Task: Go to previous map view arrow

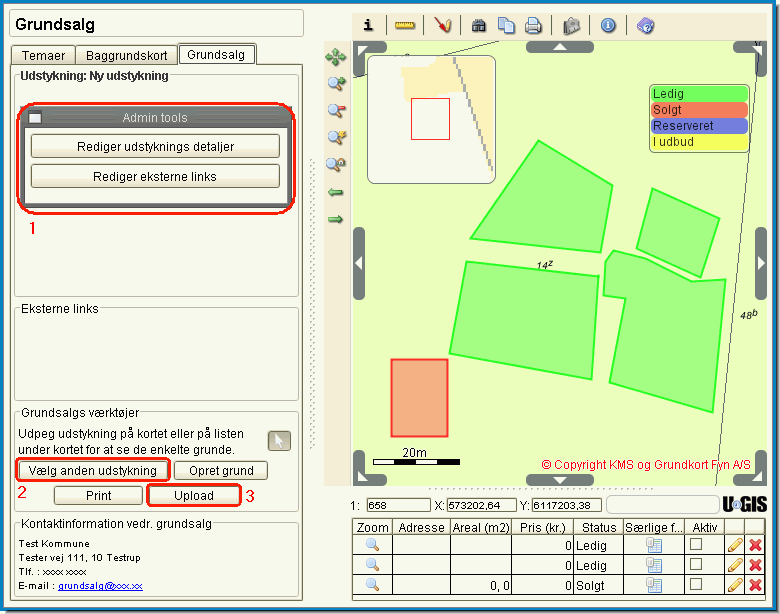Action: pyautogui.click(x=335, y=192)
